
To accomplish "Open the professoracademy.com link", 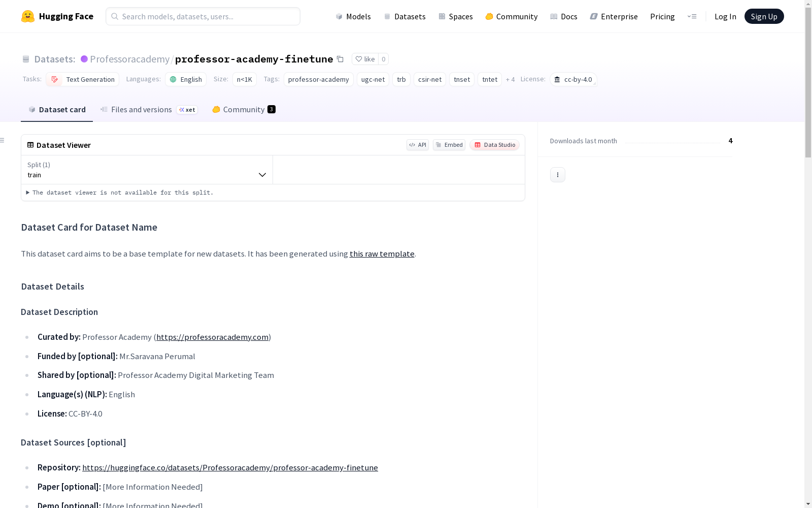I will pyautogui.click(x=212, y=337).
